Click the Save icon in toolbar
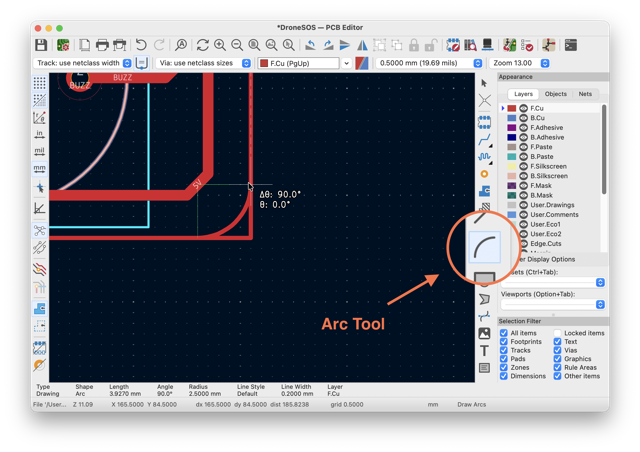 (41, 45)
